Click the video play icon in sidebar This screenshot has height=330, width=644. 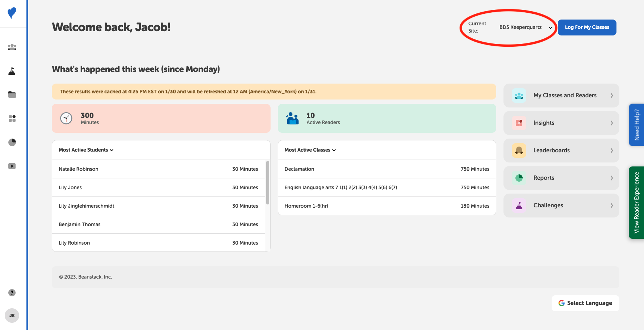click(x=12, y=166)
